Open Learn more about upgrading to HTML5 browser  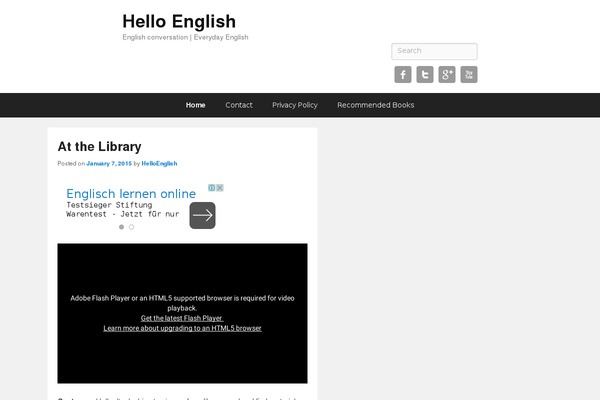click(x=183, y=328)
